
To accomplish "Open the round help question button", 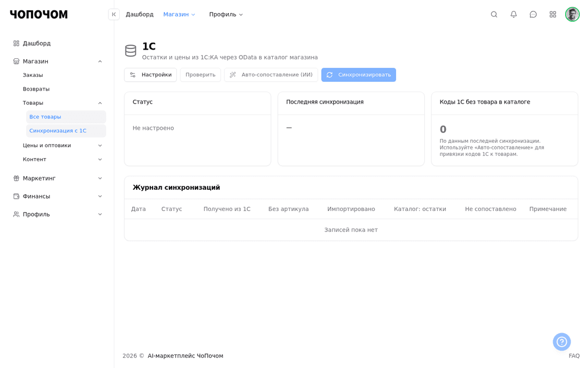I will click(561, 342).
